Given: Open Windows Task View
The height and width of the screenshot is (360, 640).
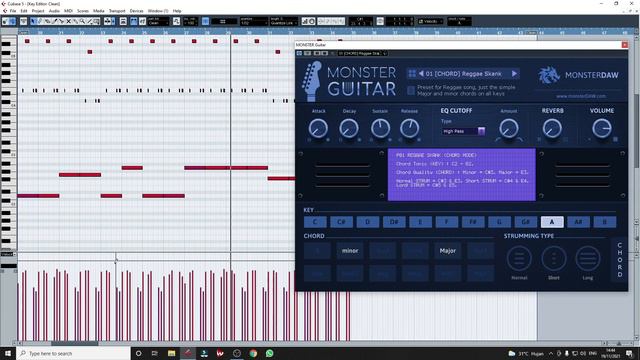Looking at the screenshot, I should pyautogui.click(x=155, y=353).
